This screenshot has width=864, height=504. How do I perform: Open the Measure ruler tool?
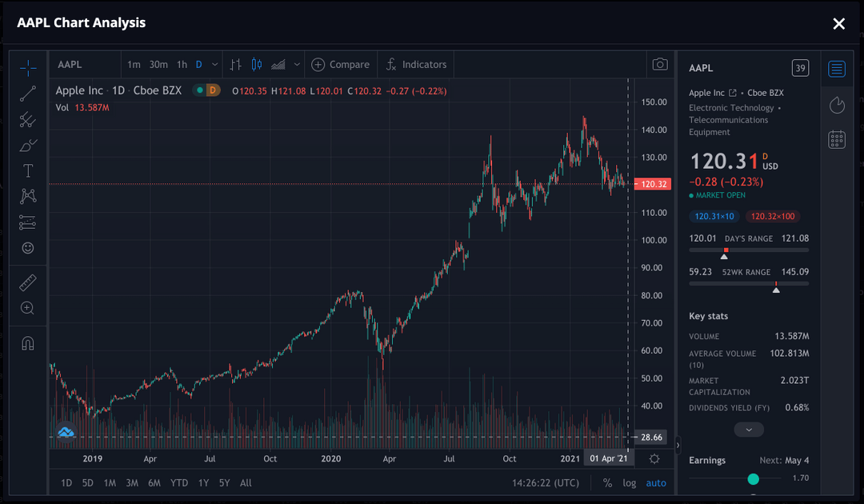[28, 282]
